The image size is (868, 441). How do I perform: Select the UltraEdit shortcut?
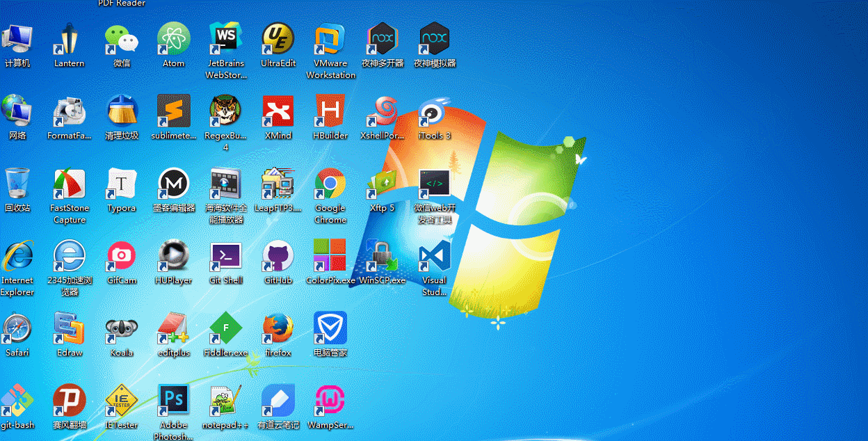278,39
